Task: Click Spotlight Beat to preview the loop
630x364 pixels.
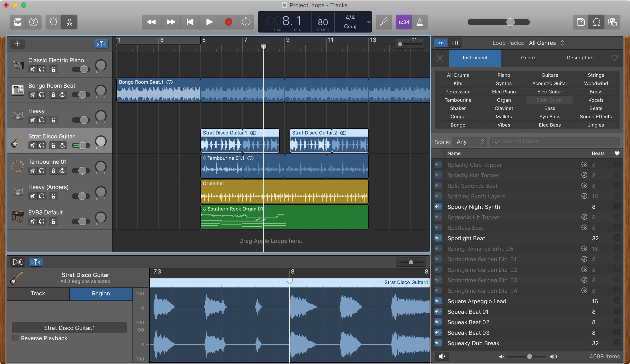Action: [x=466, y=238]
